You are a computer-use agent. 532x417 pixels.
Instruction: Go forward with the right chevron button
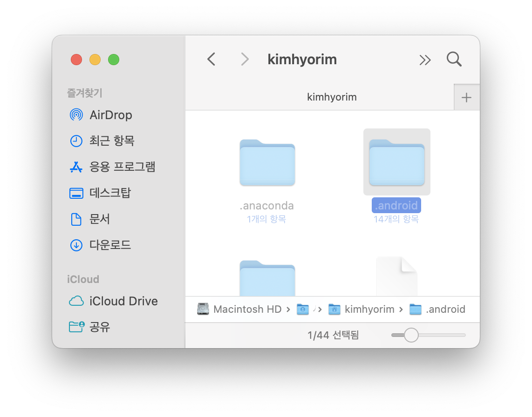pos(245,59)
